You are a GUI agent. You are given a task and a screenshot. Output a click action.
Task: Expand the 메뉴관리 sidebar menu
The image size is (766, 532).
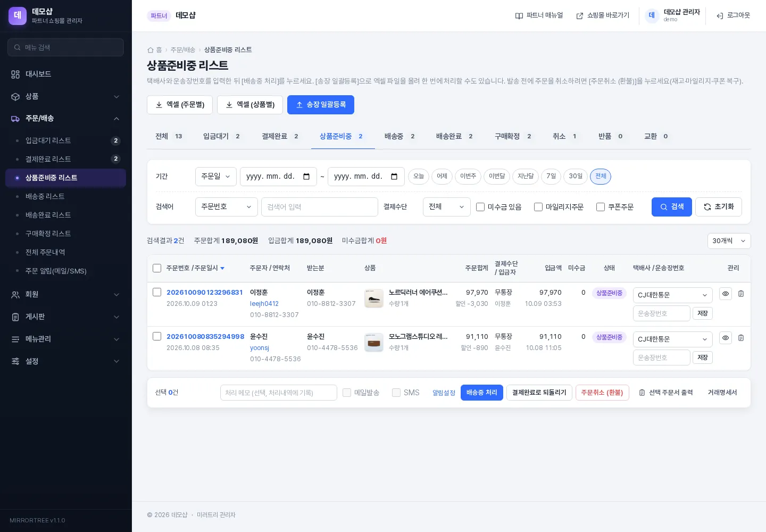tap(66, 339)
